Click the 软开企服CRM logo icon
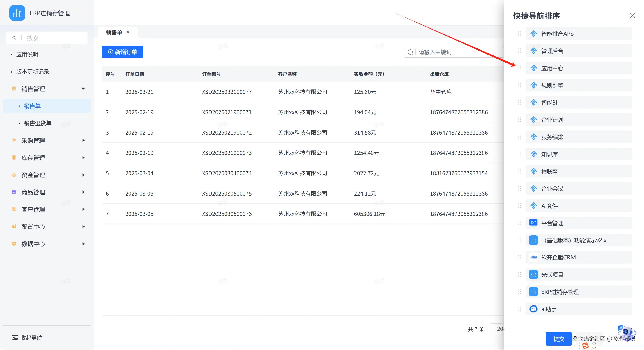The width and height of the screenshot is (644, 350). tap(533, 257)
